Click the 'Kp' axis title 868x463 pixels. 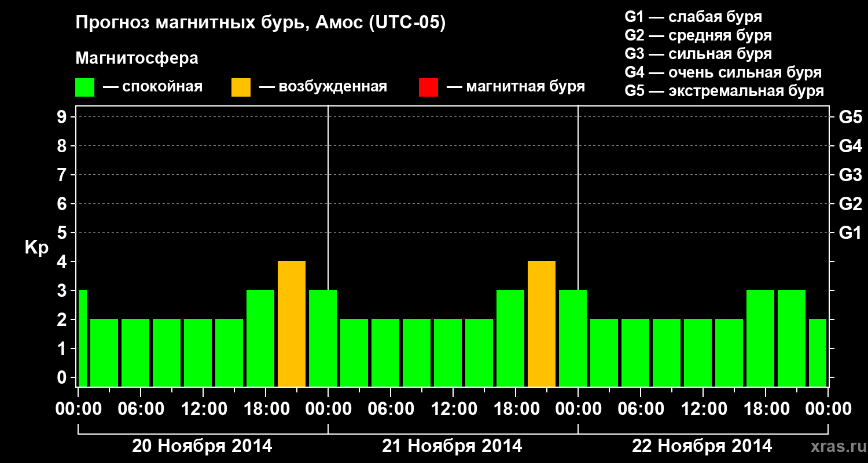(37, 248)
